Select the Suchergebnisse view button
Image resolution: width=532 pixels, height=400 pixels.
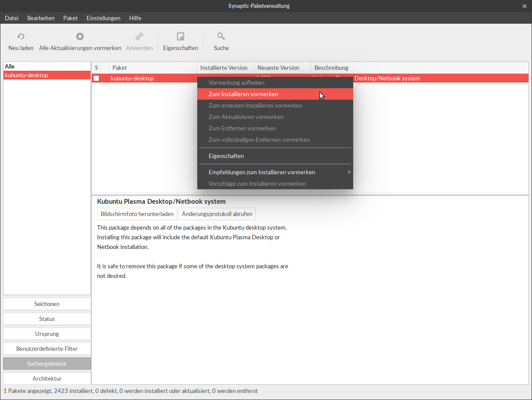(x=47, y=364)
